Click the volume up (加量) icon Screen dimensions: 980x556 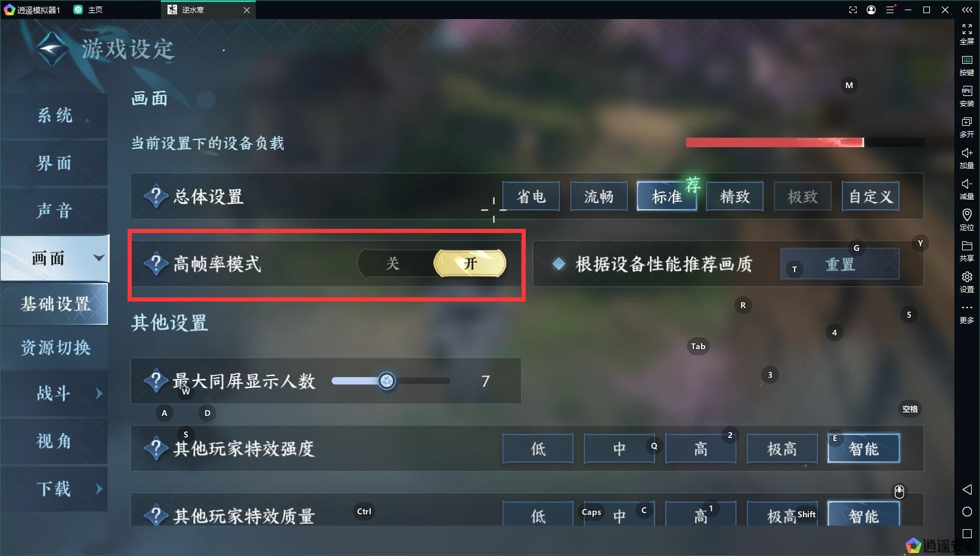coord(967,158)
